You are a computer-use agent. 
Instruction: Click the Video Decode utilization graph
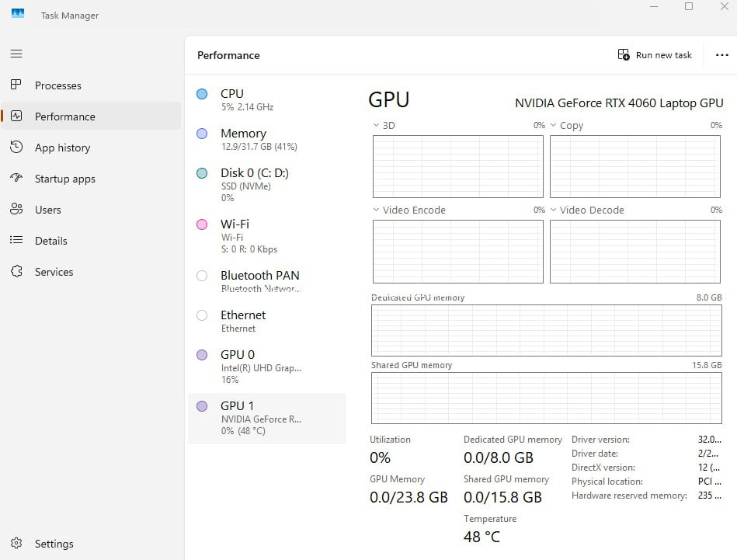tap(635, 252)
